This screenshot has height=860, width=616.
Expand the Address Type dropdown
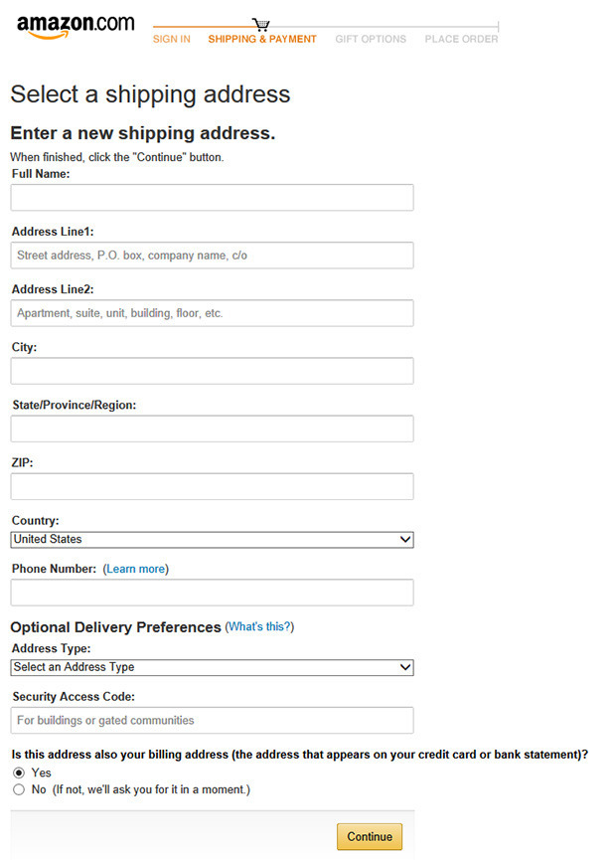tap(212, 667)
